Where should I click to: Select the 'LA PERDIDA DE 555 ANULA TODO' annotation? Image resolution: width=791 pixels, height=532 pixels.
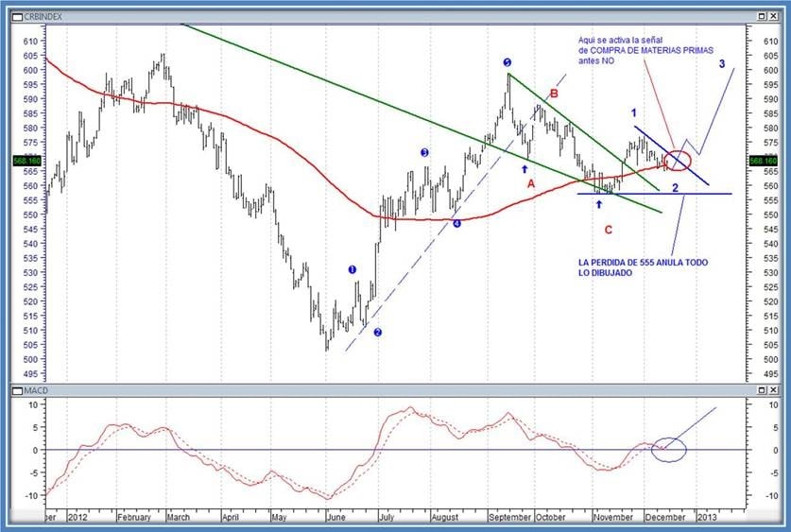coord(643,263)
